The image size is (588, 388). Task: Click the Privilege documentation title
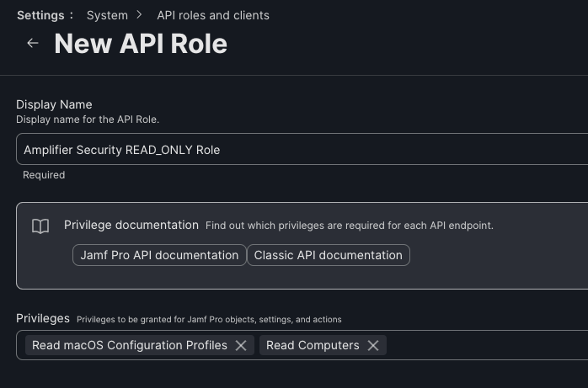(131, 225)
